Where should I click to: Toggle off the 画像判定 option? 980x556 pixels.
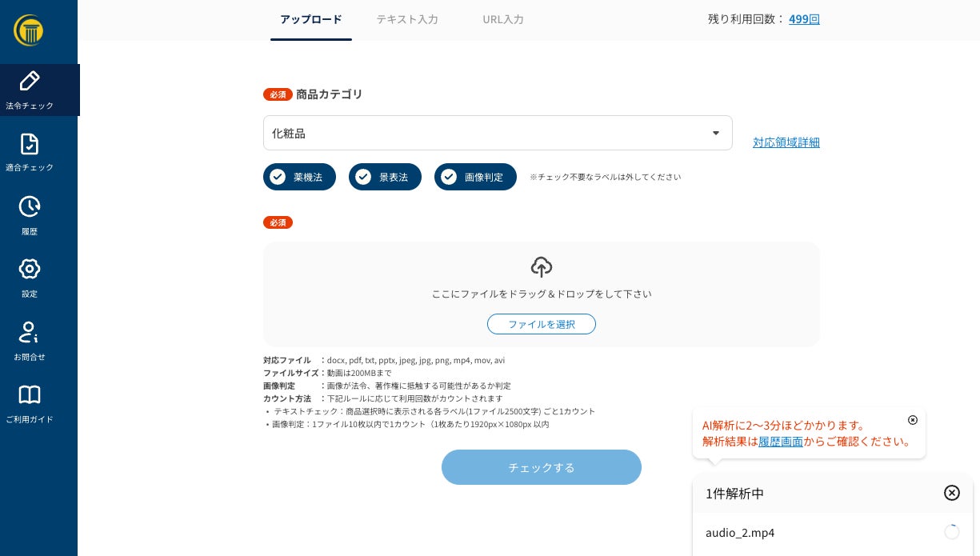(x=475, y=177)
